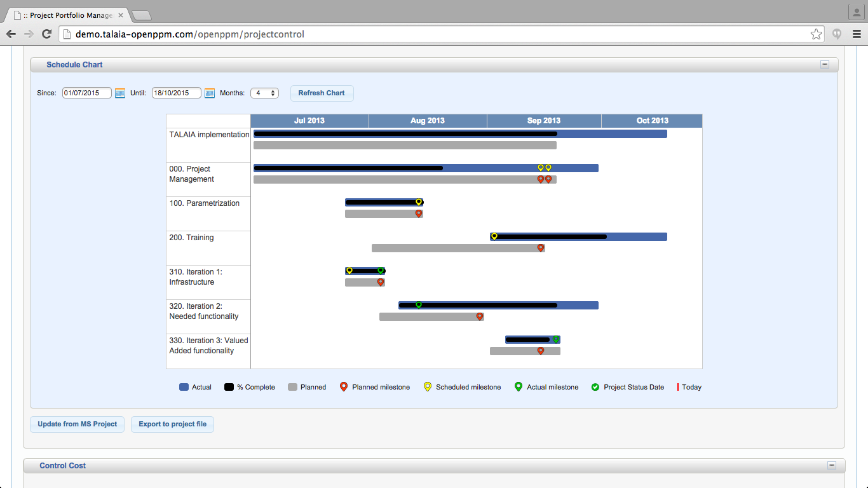Viewport: 868px width, 488px height.
Task: Collapse the Schedule Chart panel
Action: point(825,64)
